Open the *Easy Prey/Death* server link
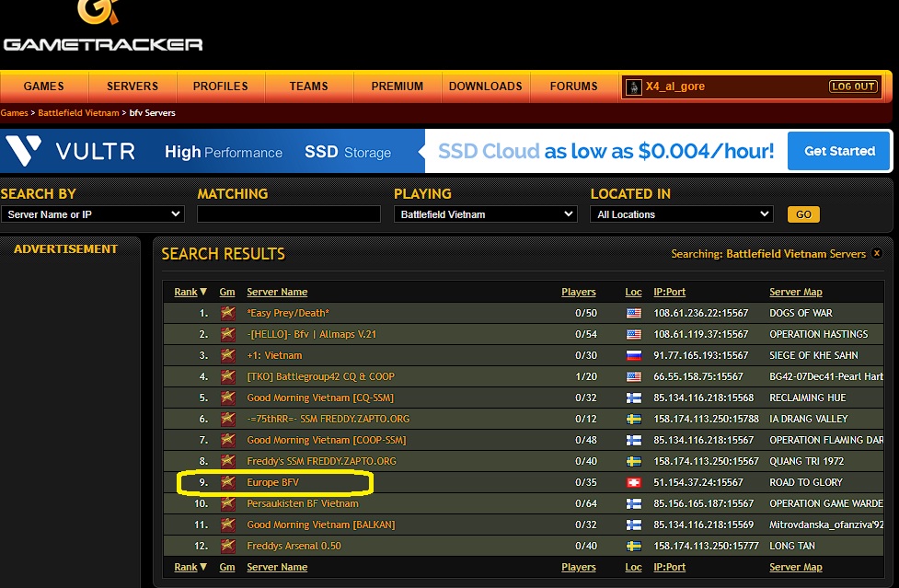Image resolution: width=899 pixels, height=588 pixels. (x=288, y=313)
